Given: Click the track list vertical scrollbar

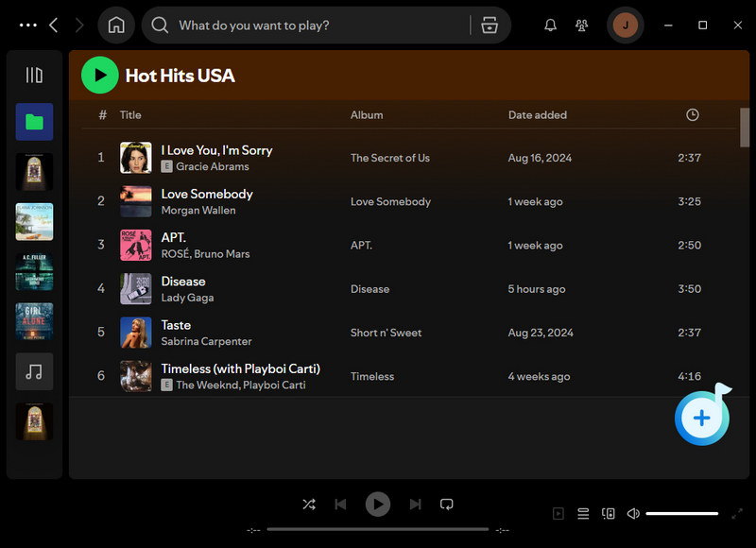Looking at the screenshot, I should (745, 128).
